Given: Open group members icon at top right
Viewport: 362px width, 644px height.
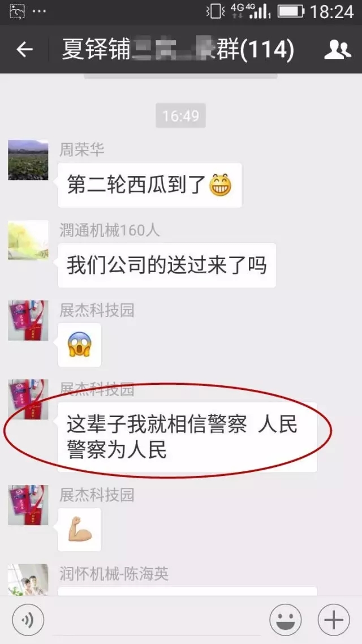Looking at the screenshot, I should point(337,50).
